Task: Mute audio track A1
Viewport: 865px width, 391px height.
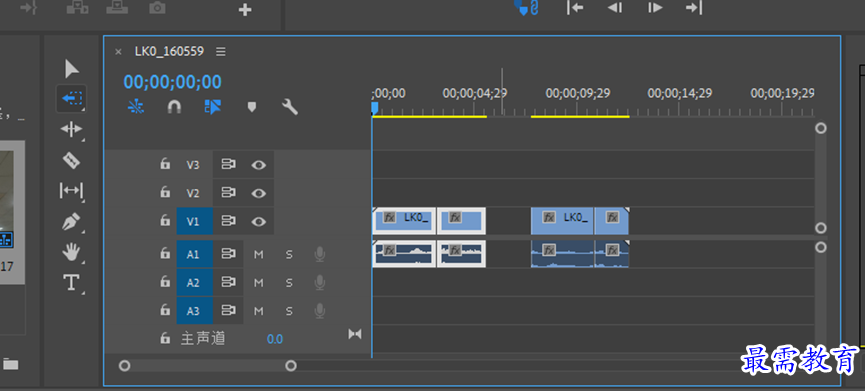Action: [259, 254]
